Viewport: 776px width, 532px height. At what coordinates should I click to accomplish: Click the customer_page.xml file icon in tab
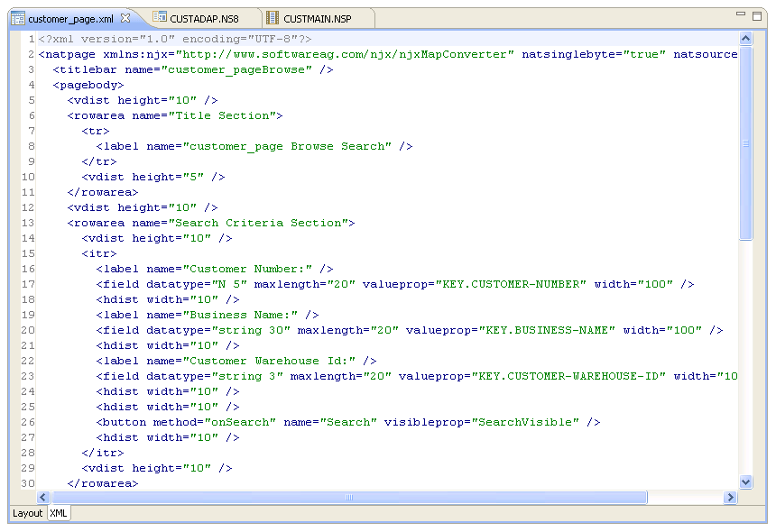(17, 18)
